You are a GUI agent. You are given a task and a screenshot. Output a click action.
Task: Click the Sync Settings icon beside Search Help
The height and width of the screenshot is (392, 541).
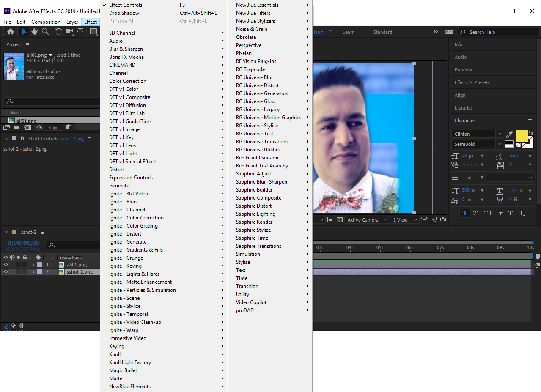click(449, 32)
